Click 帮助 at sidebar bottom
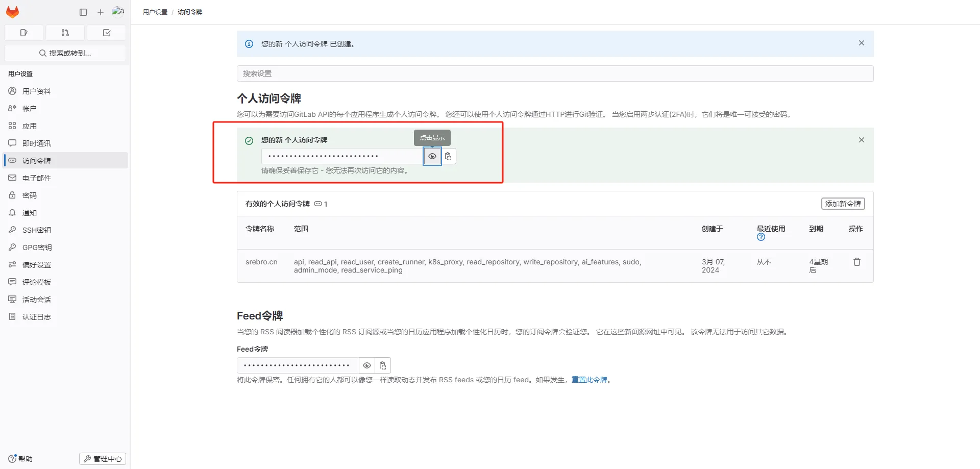The height and width of the screenshot is (469, 980). tap(20, 459)
